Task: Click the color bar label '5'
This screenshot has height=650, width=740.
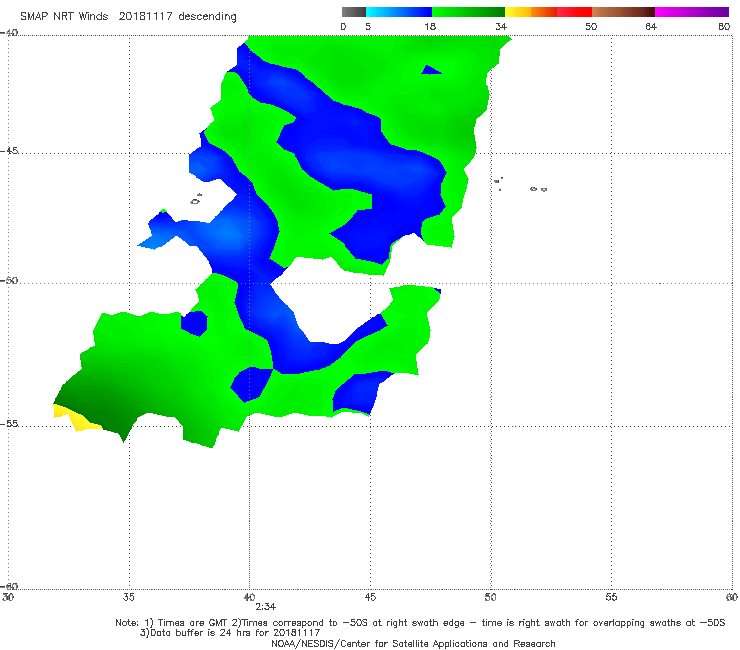Action: (368, 27)
